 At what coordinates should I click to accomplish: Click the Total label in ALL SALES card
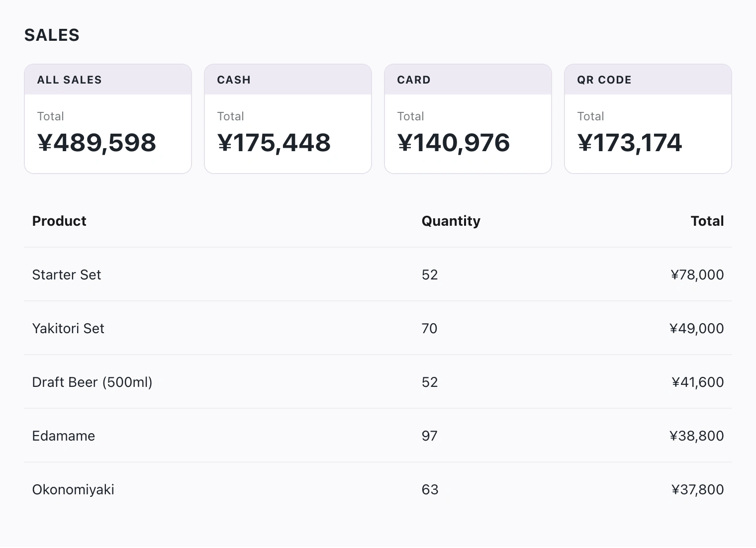(x=51, y=116)
